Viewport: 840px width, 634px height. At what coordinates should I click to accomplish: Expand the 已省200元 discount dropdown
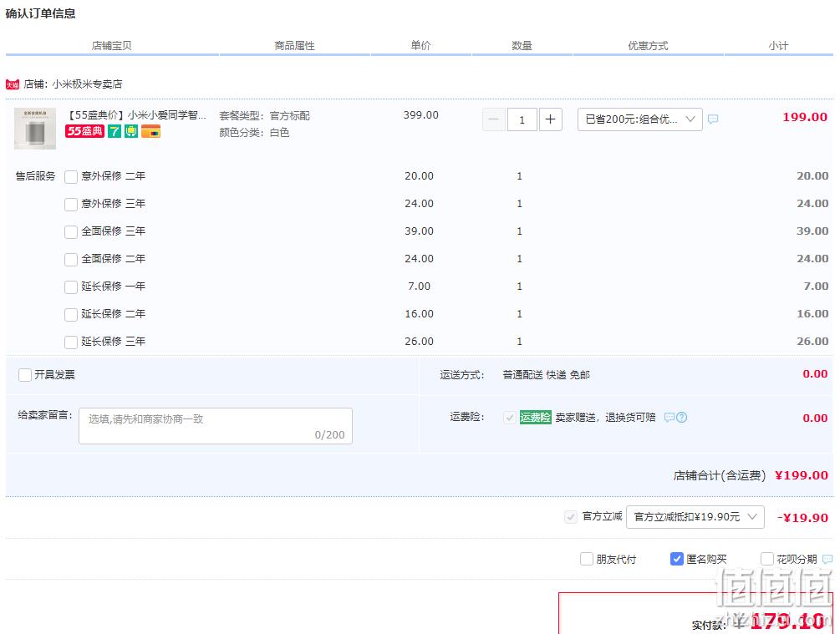point(639,119)
